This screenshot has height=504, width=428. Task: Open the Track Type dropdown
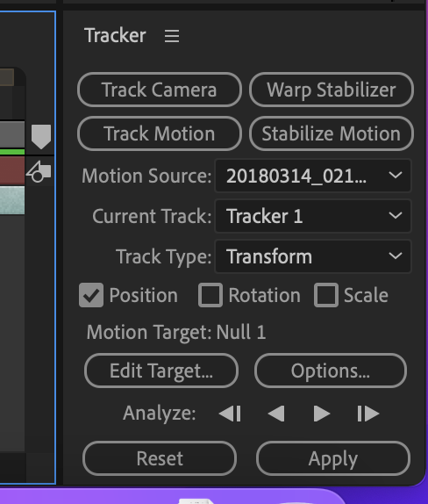pos(313,256)
